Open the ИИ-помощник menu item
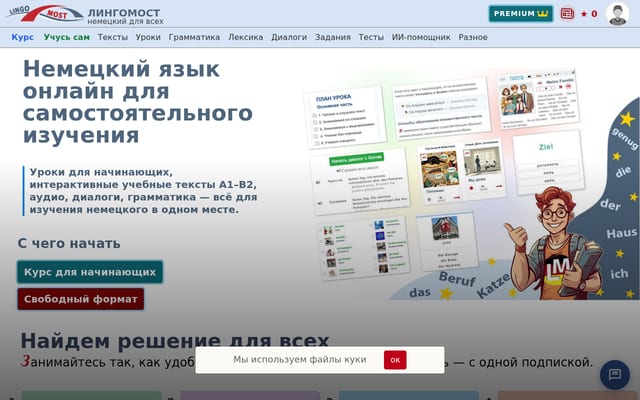The height and width of the screenshot is (400, 640). [x=421, y=37]
